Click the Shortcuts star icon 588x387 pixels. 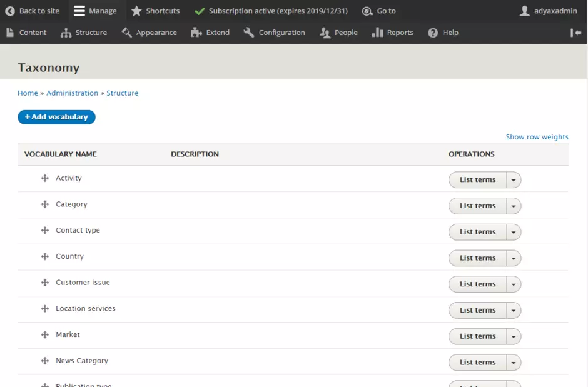(136, 11)
